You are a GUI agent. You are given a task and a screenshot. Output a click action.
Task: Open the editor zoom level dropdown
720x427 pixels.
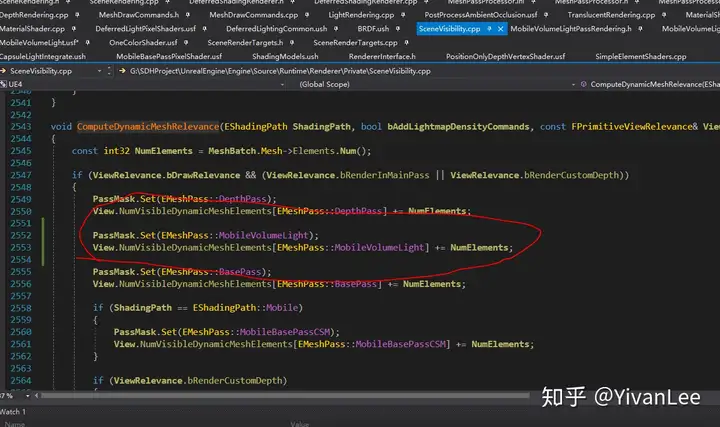tap(28, 395)
